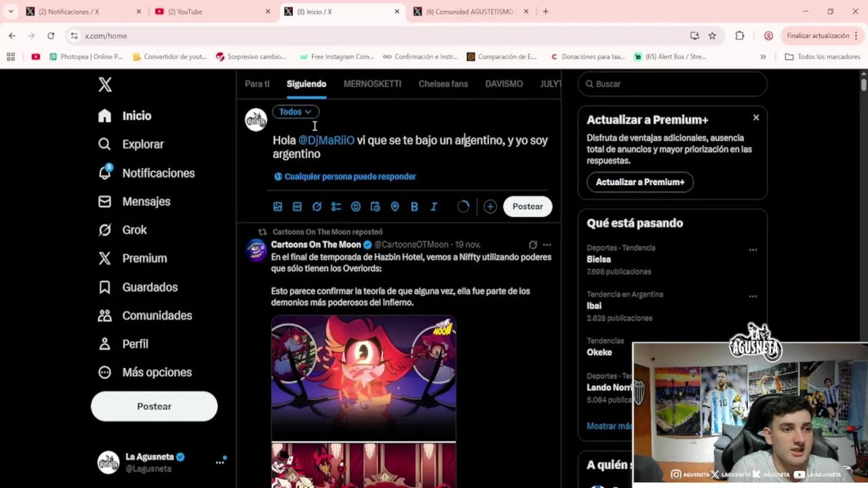This screenshot has width=868, height=488.
Task: Schedule the post with the calendar icon
Action: 375,207
